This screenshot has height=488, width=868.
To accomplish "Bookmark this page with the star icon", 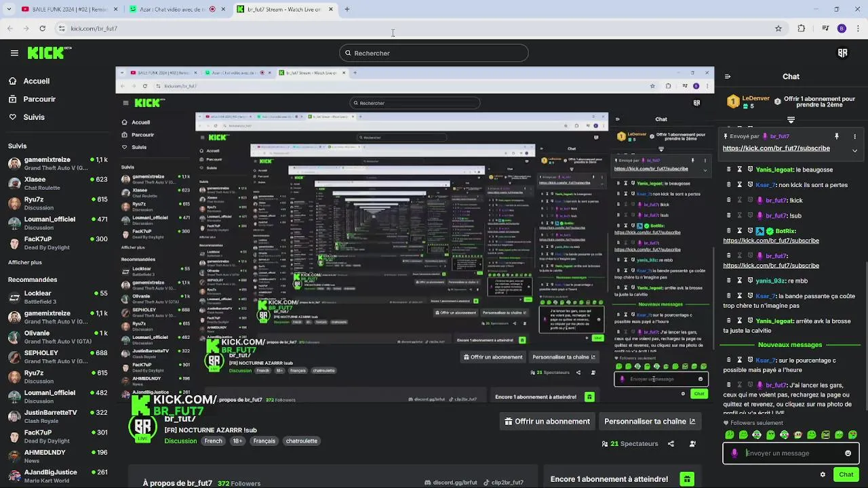I will [778, 28].
